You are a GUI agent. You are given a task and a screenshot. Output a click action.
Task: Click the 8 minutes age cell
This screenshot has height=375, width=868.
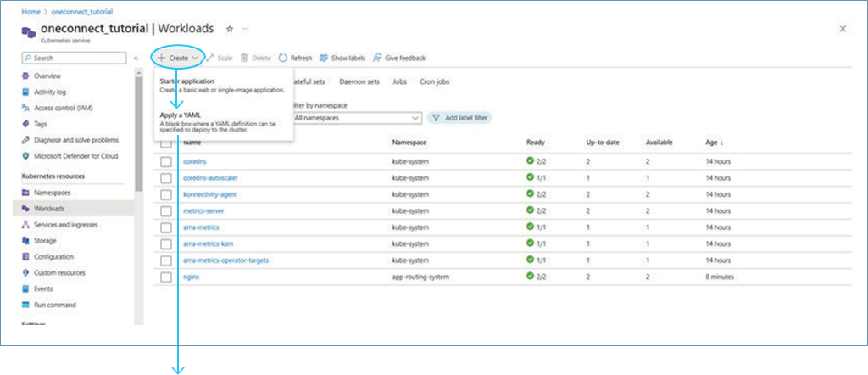point(720,277)
